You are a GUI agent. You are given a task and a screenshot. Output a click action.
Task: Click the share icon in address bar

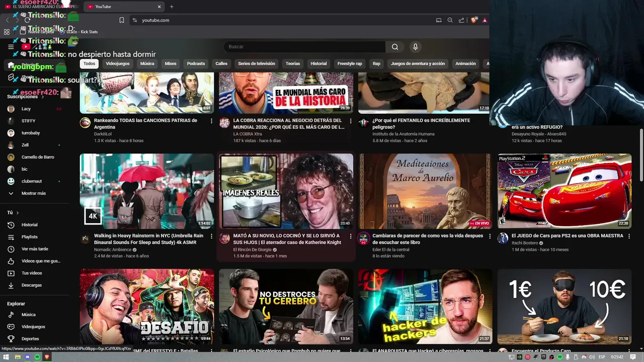(x=461, y=20)
